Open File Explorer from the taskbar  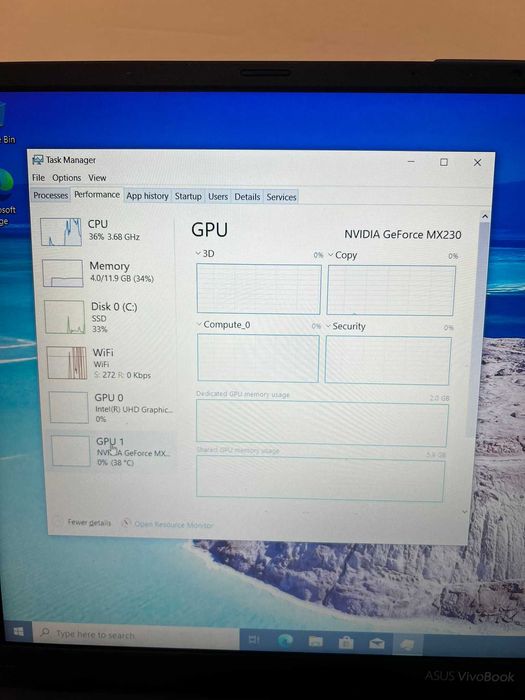(x=316, y=642)
